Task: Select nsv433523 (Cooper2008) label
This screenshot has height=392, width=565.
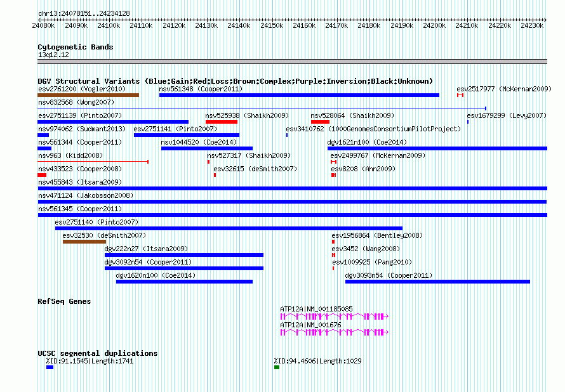Action: [x=80, y=169]
